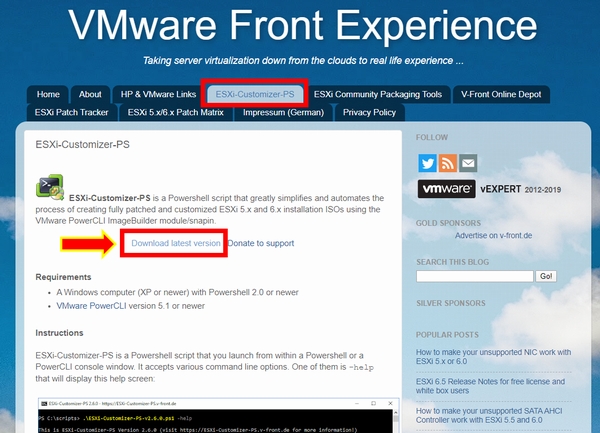Open the Twitter follow icon

pyautogui.click(x=427, y=163)
